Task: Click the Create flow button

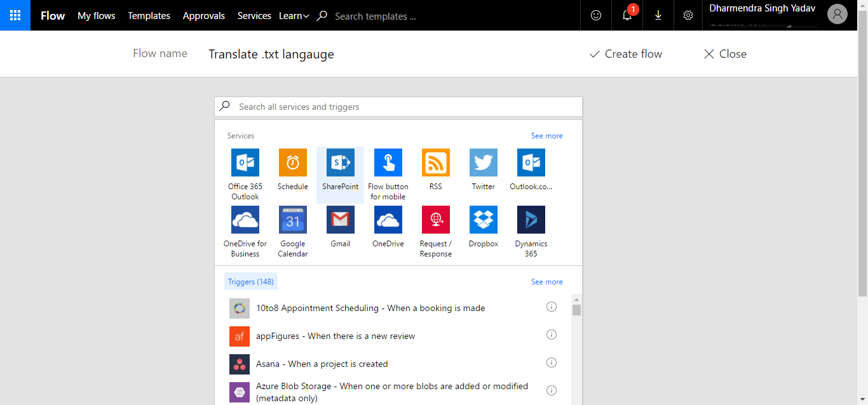Action: point(626,54)
